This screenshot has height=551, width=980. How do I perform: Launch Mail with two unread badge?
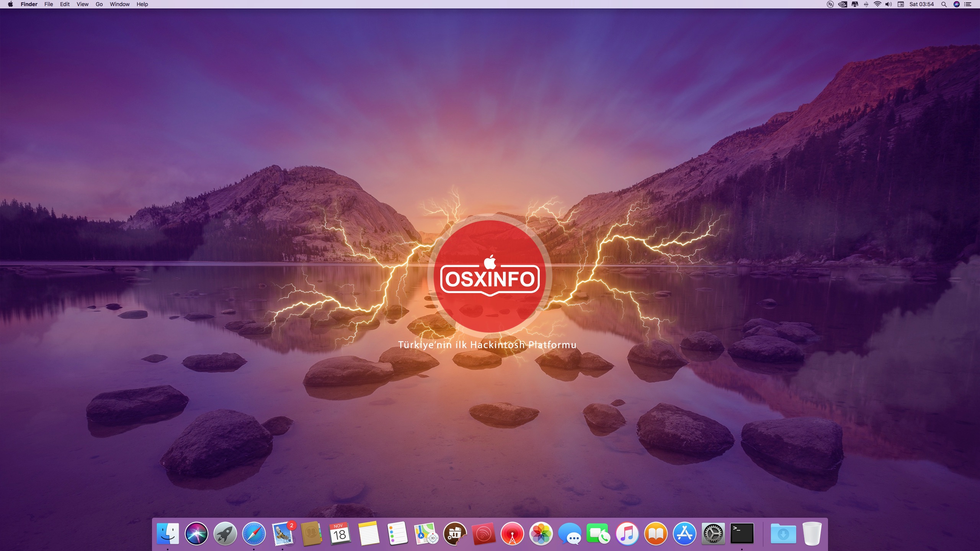click(x=283, y=533)
